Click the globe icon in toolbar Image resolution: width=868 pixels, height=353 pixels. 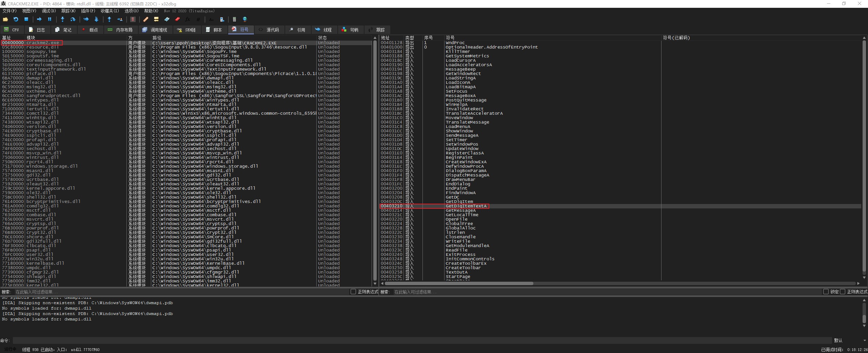coord(245,19)
